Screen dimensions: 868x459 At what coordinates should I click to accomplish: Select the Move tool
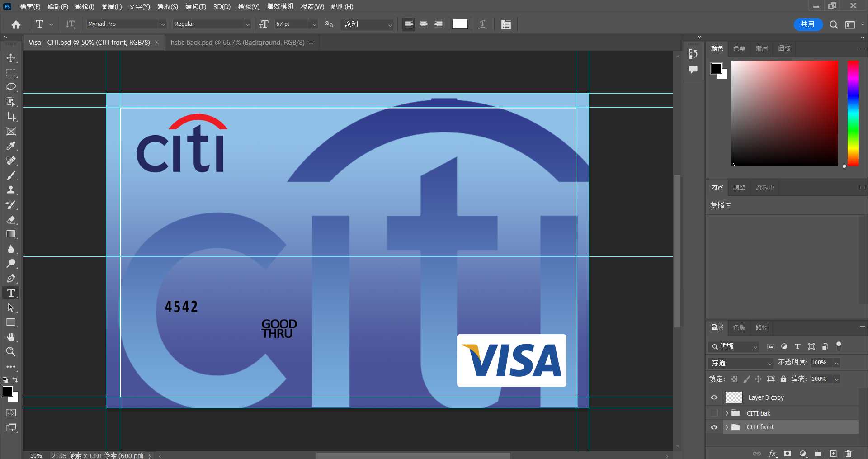point(11,58)
